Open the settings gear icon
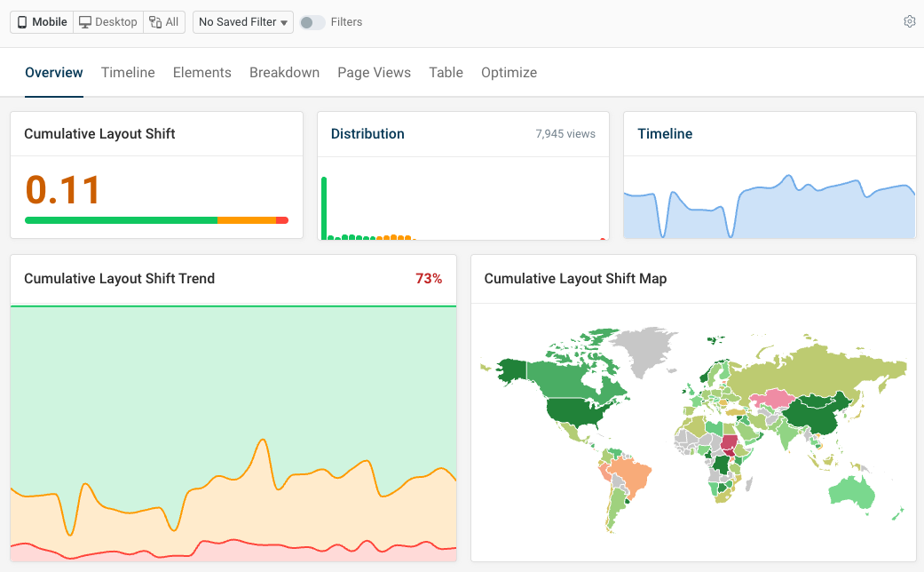The image size is (924, 572). pos(909,21)
